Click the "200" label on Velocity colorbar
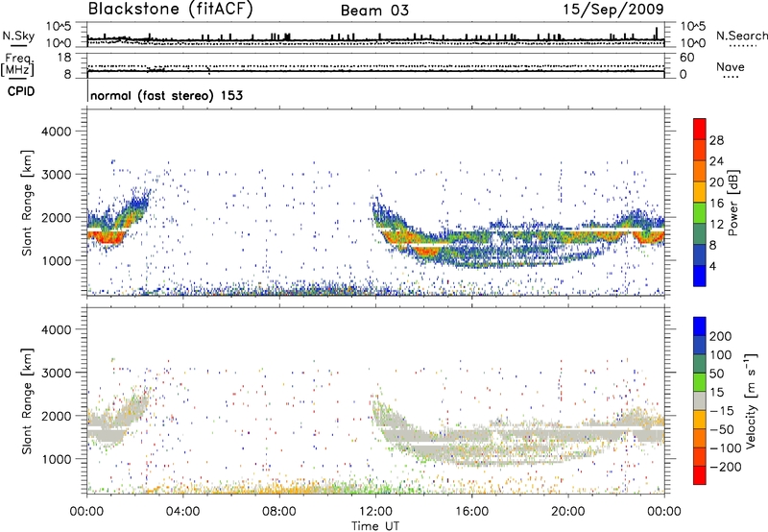 (x=721, y=336)
